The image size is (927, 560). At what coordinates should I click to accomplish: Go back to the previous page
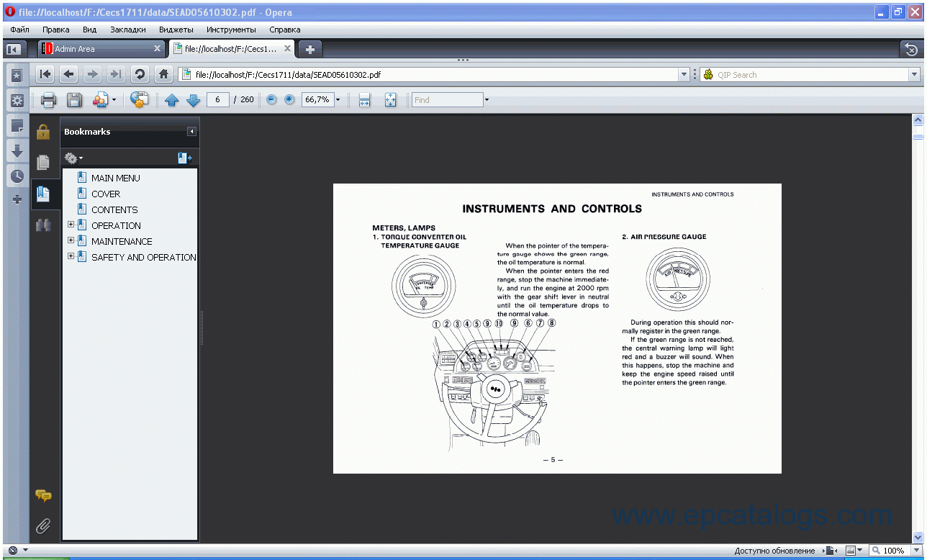point(69,74)
